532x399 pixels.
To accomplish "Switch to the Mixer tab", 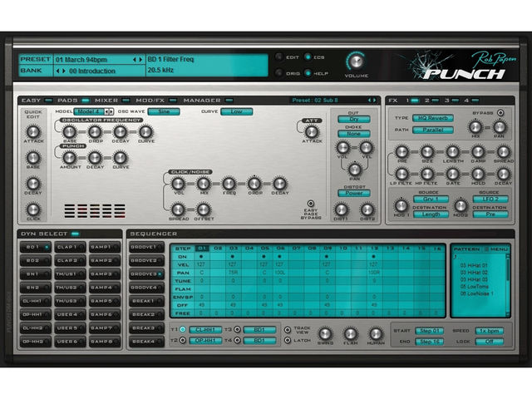I will (x=112, y=101).
